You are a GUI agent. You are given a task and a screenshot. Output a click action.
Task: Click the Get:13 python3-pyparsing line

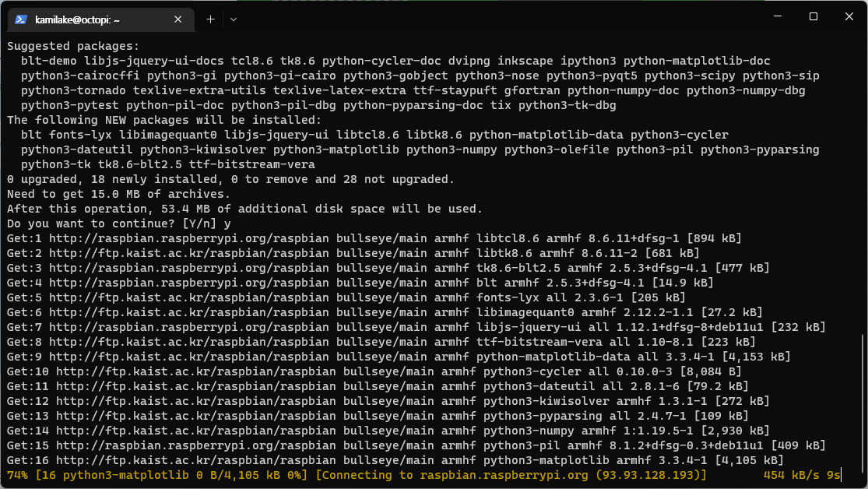[x=378, y=416]
